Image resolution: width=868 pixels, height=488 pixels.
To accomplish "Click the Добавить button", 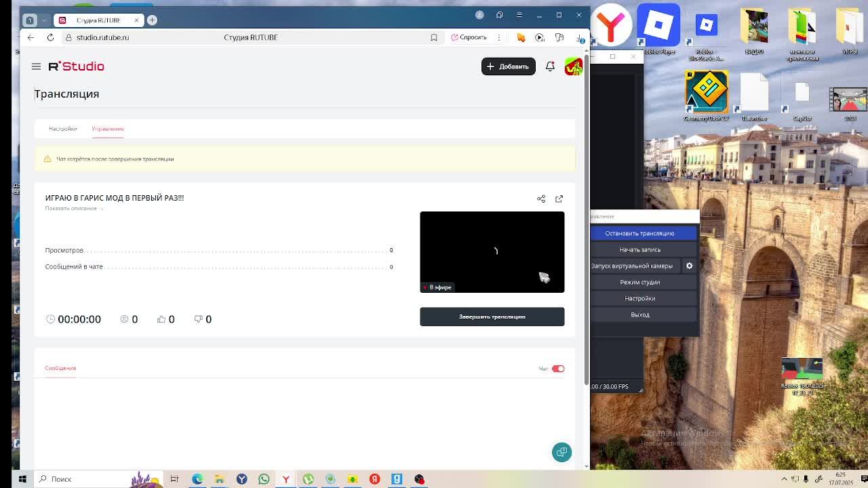I will click(508, 66).
